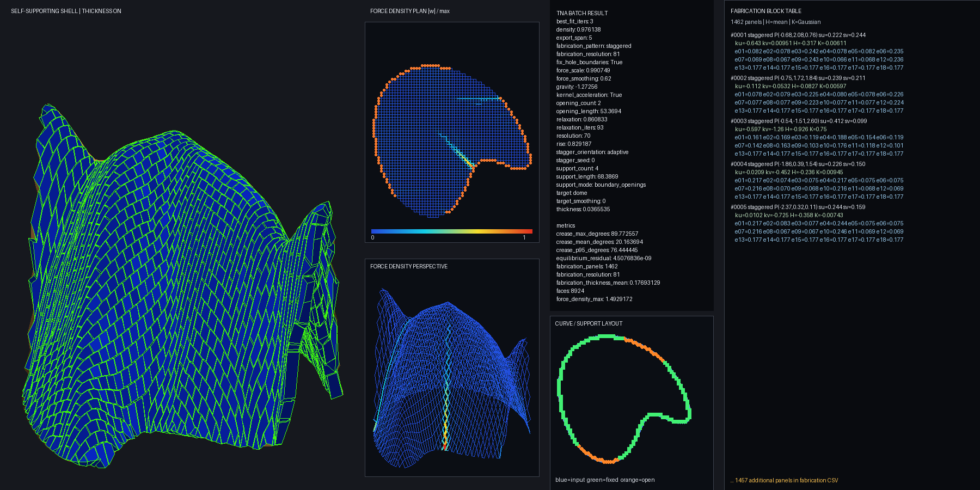Image resolution: width=980 pixels, height=490 pixels.
Task: Click the force density color gradient bar
Action: coord(451,231)
